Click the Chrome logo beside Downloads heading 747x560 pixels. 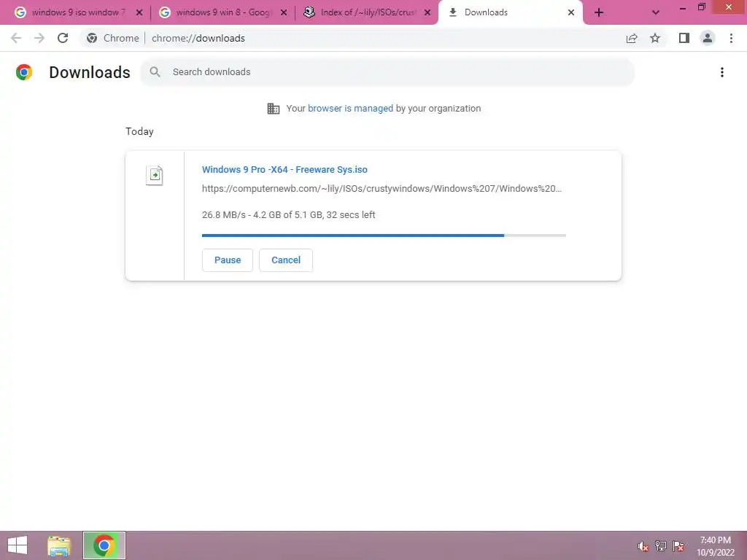click(24, 72)
